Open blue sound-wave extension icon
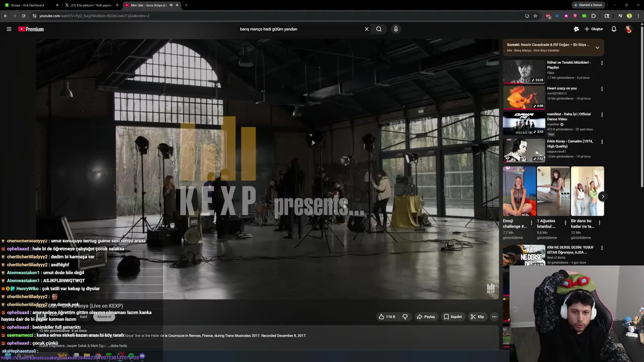The height and width of the screenshot is (362, 644). [x=557, y=16]
